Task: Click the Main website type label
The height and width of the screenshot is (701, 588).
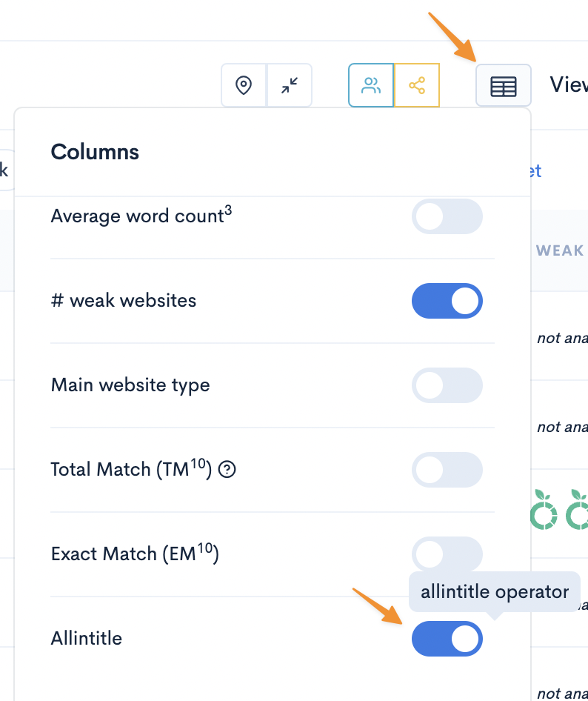Action: pos(130,385)
